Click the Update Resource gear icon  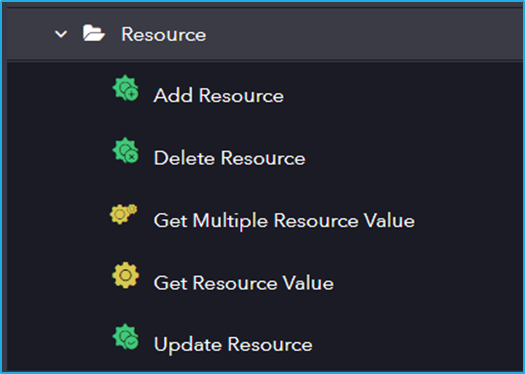125,337
